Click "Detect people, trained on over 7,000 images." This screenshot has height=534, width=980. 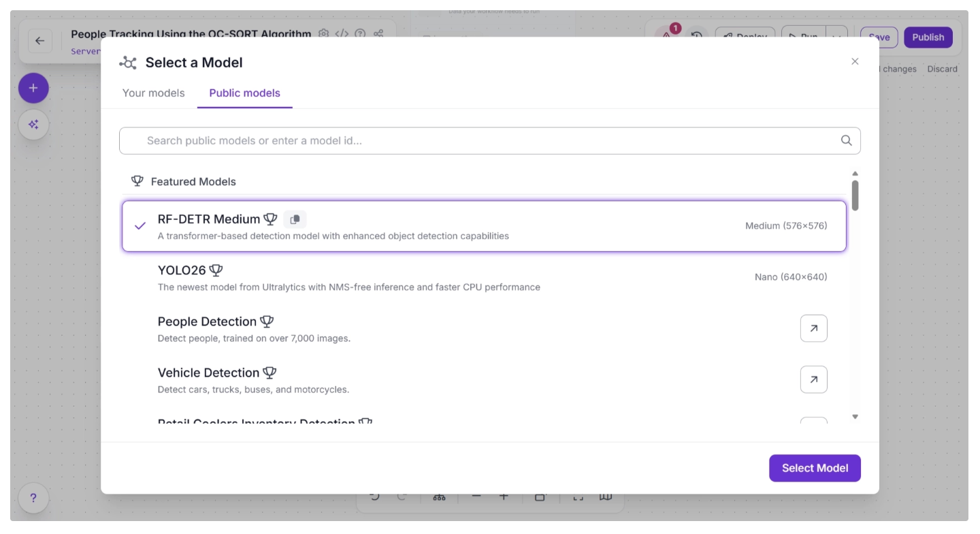coord(254,339)
